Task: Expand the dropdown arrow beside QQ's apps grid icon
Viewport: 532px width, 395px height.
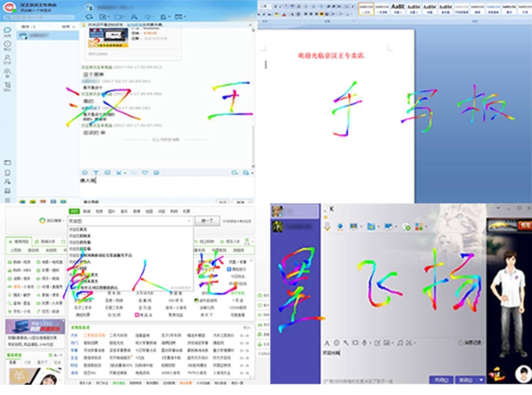Action: point(426,227)
